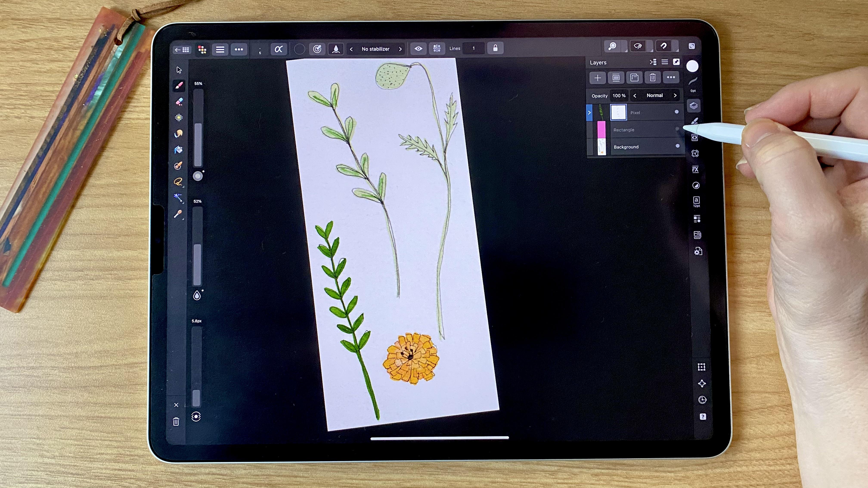868x488 pixels.
Task: Select the Paint Brush tool
Action: [179, 86]
